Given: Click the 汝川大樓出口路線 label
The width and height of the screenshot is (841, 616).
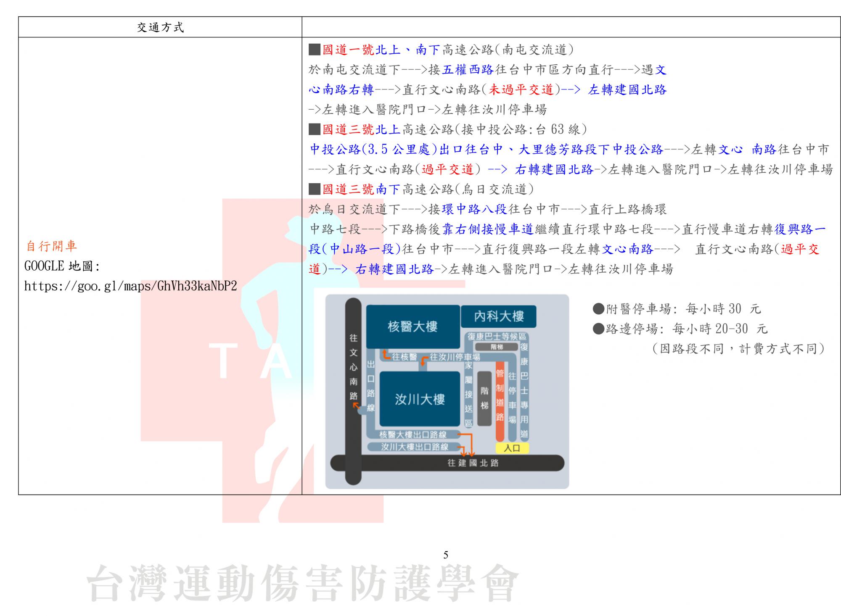Looking at the screenshot, I should point(415,447).
